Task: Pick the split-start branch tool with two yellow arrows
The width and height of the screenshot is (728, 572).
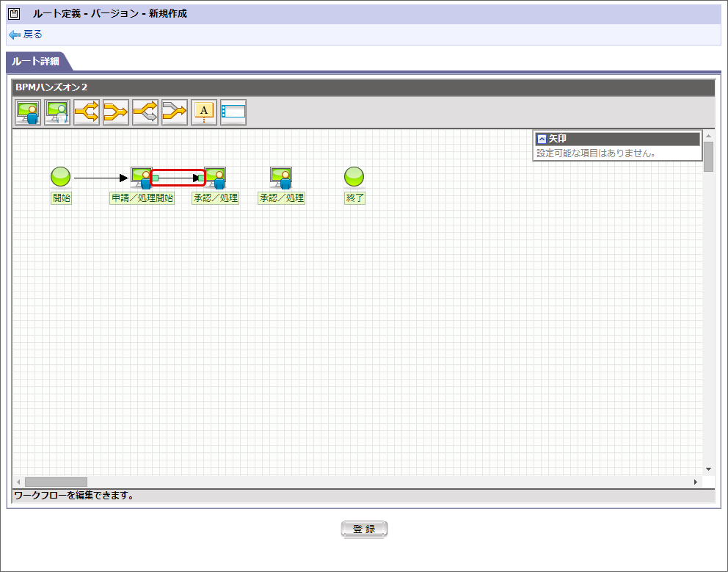Action: coord(87,112)
